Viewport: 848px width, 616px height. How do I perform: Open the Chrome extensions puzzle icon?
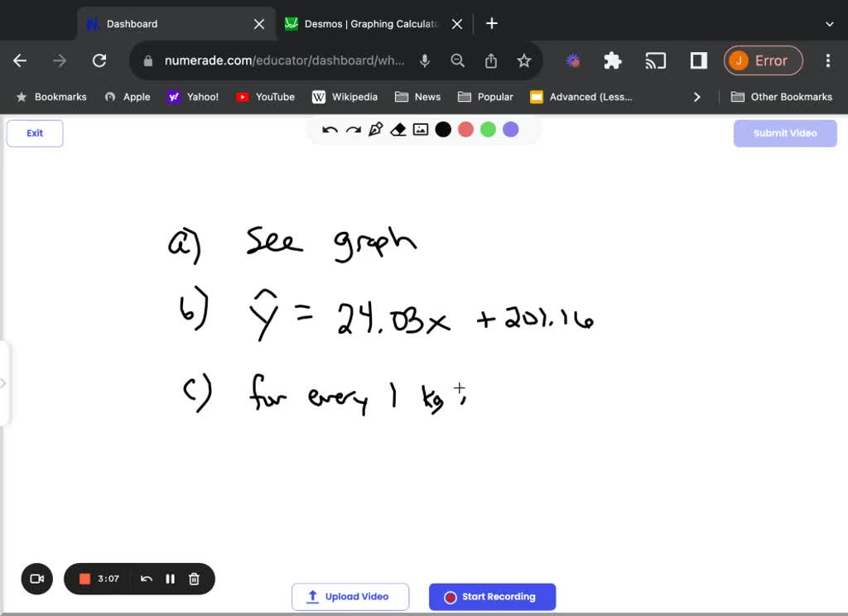(612, 60)
